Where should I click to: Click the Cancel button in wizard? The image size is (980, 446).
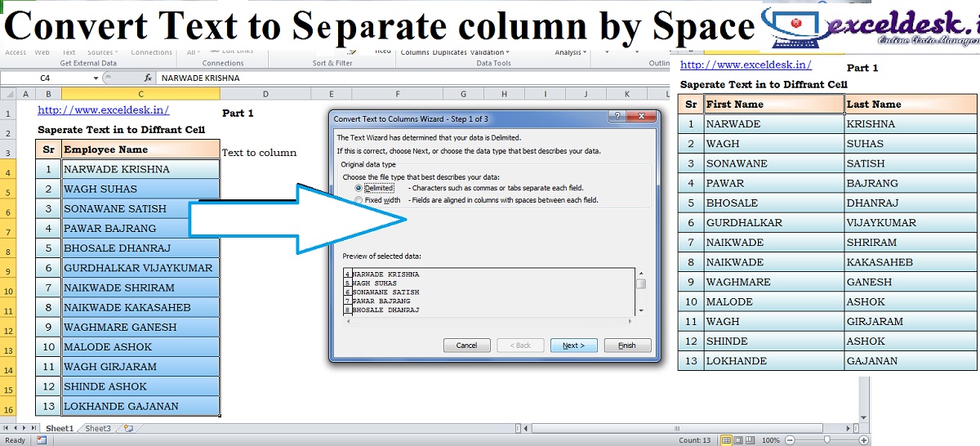tap(466, 346)
